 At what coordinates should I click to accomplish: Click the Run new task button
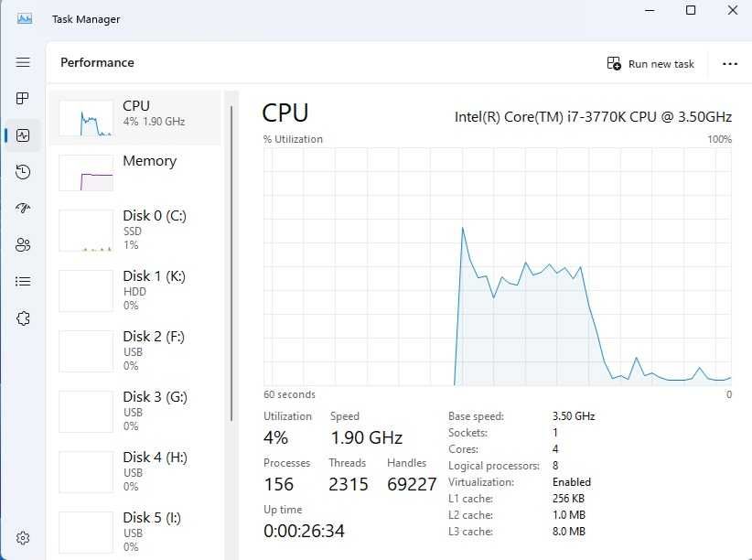coord(650,64)
